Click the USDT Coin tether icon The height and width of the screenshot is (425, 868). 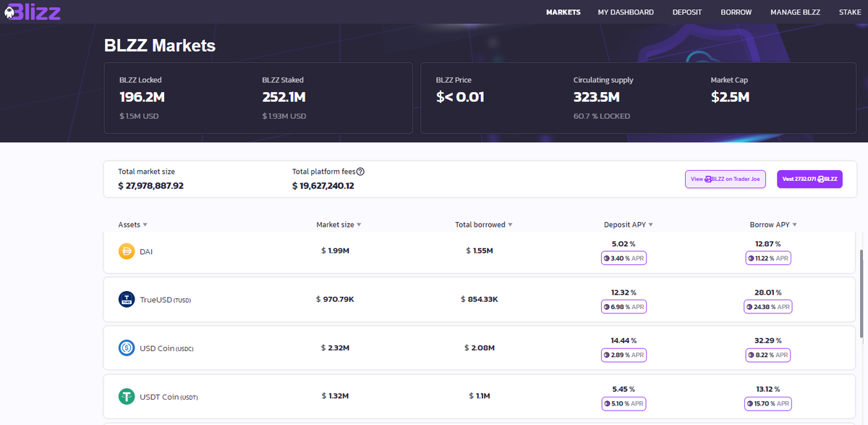coord(127,396)
